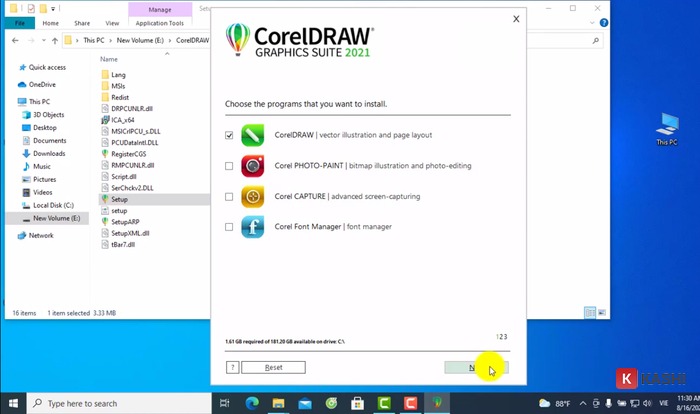Click the Manage contextual tab
This screenshot has height=414, width=700.
pos(160,9)
